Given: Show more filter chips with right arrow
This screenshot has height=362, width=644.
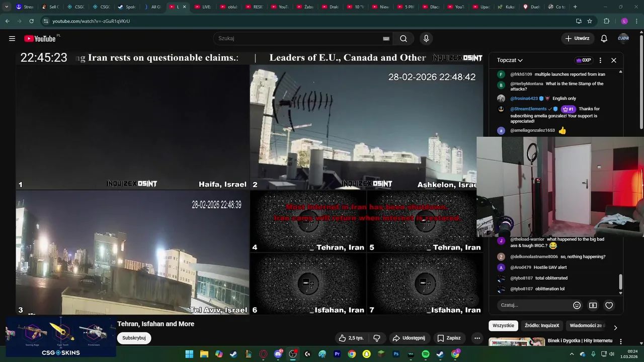Looking at the screenshot, I should pos(615,327).
